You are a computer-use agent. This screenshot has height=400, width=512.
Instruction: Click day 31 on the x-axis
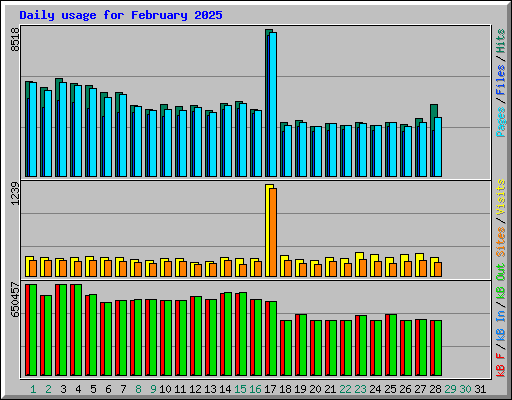pyautogui.click(x=480, y=389)
